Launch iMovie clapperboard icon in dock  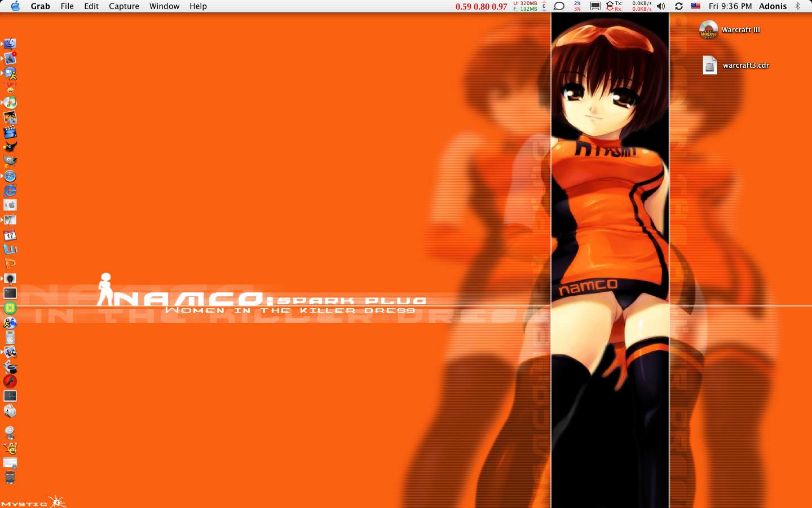pos(10,132)
